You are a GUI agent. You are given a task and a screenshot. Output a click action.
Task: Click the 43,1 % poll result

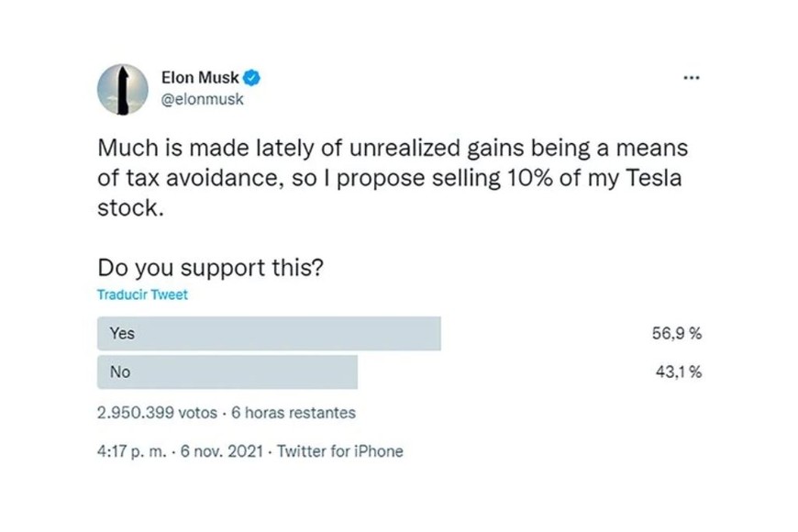point(676,372)
